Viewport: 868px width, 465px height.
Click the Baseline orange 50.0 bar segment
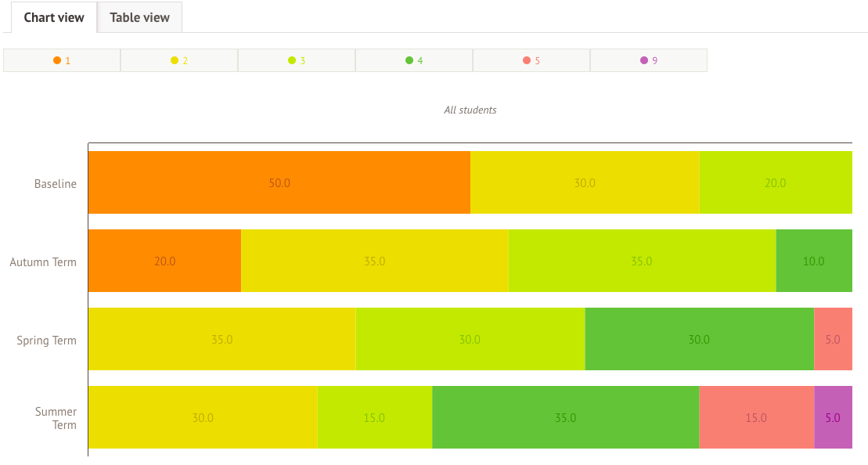point(279,182)
